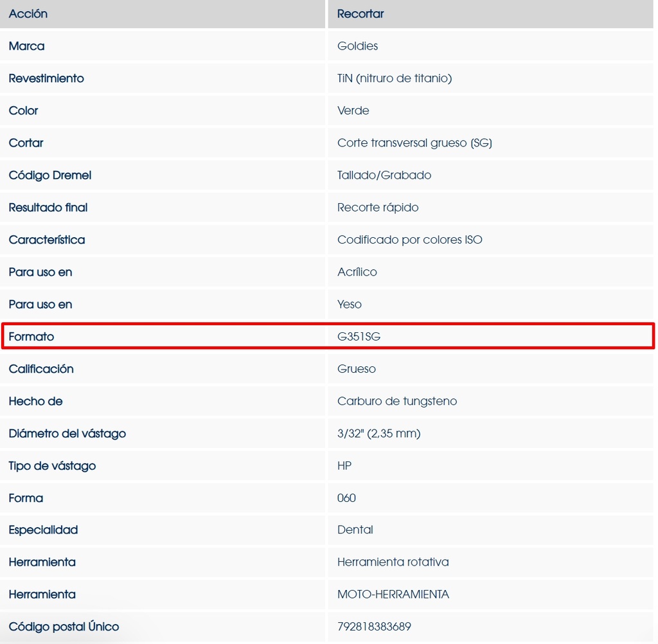Select the Dental specialty value

point(355,530)
